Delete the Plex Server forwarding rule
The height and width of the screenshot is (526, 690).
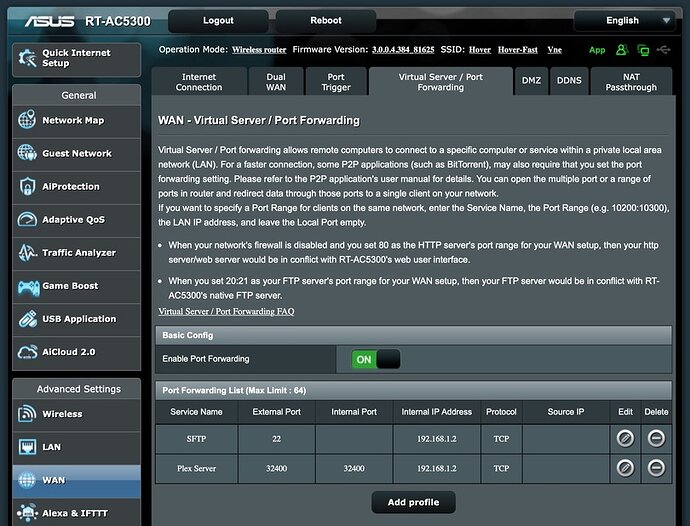pos(656,468)
